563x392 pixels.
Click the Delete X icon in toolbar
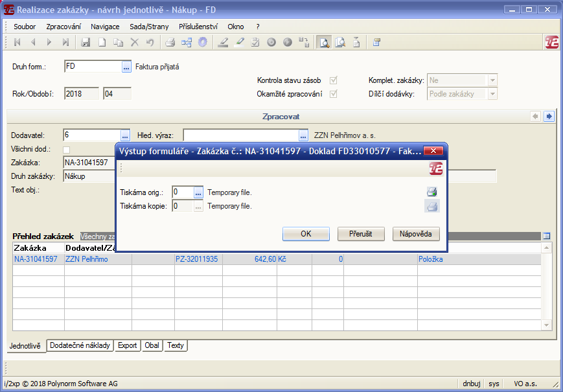coord(135,42)
